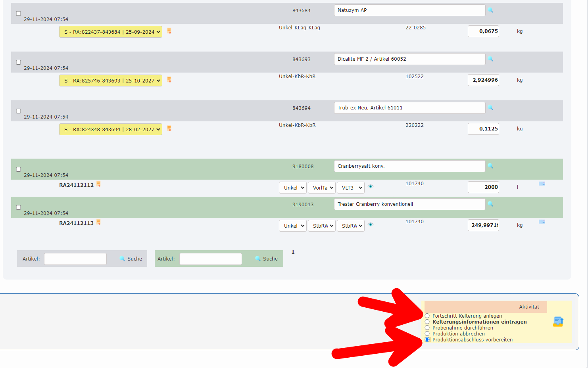Click the blue card icon in Trester Cranberry row
The height and width of the screenshot is (368, 588).
coord(542,222)
